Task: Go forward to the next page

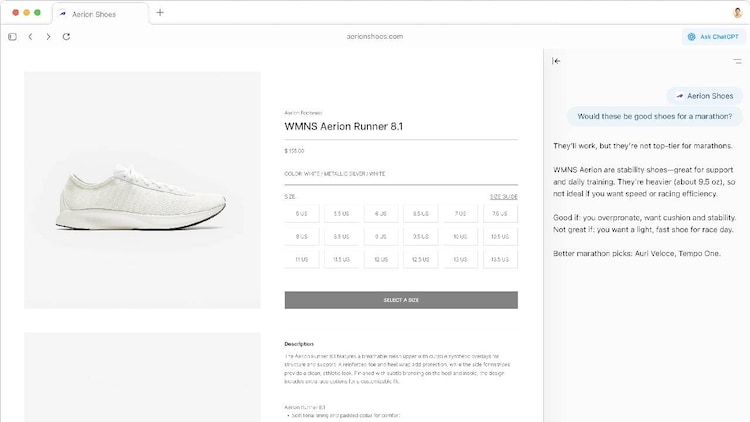Action: pyautogui.click(x=48, y=37)
